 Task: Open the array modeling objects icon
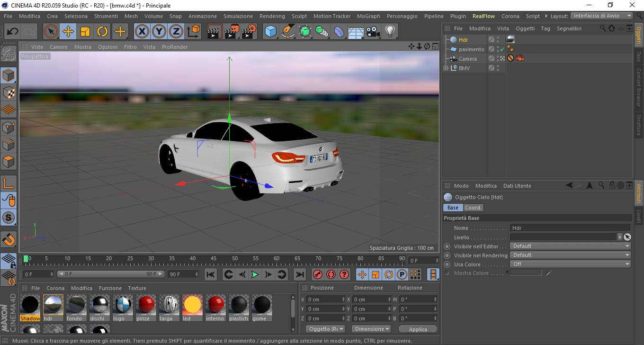pos(322,32)
